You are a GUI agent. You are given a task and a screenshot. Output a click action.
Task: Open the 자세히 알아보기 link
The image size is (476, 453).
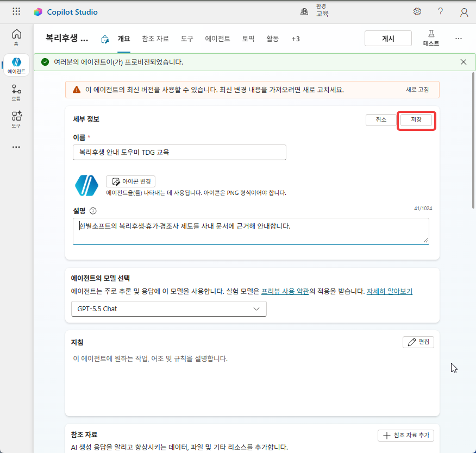[390, 291]
